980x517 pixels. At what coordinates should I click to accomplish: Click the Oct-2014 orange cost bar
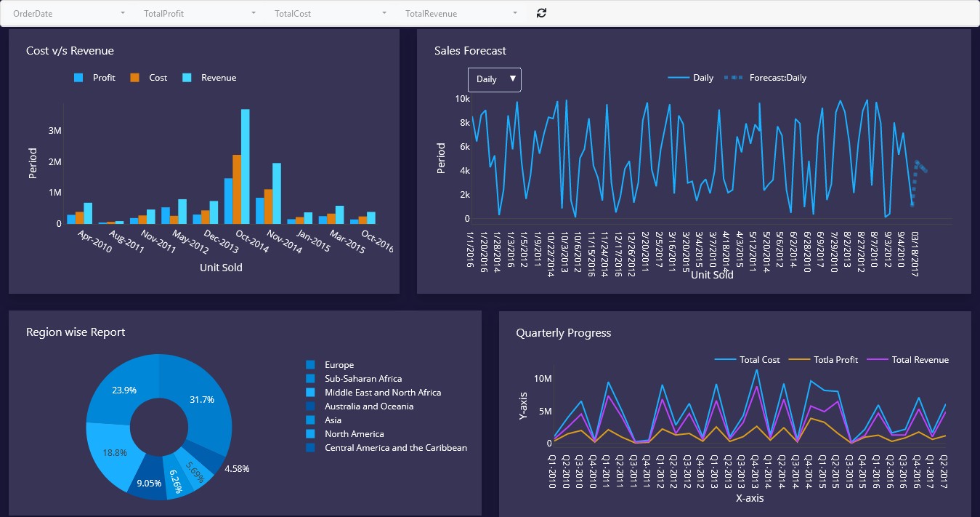(237, 189)
